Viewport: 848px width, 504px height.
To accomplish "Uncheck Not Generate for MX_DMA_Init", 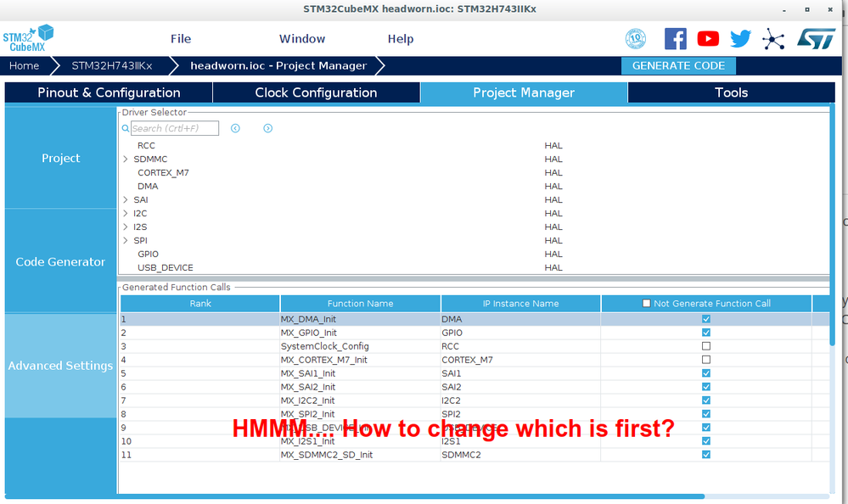I will pyautogui.click(x=706, y=319).
